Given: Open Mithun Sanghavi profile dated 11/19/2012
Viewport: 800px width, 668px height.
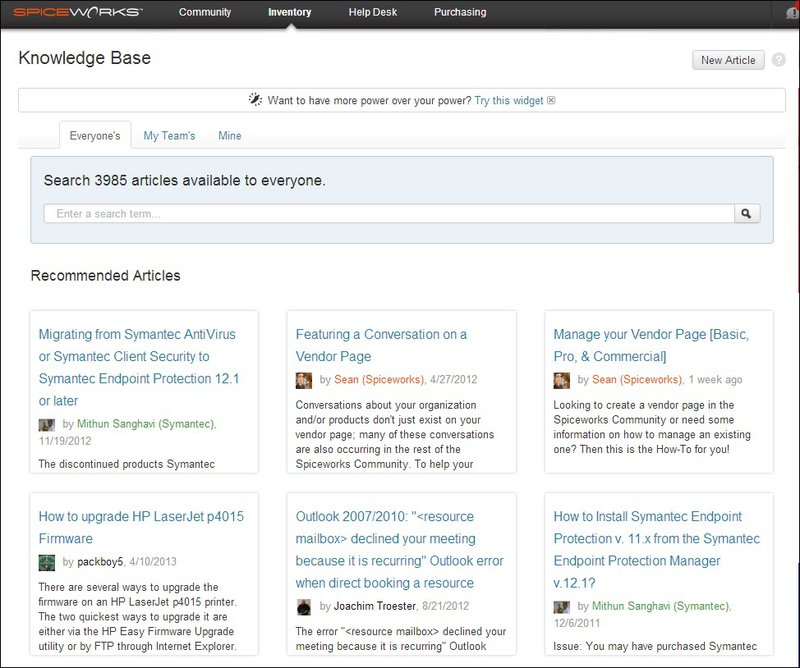Looking at the screenshot, I should [x=146, y=424].
